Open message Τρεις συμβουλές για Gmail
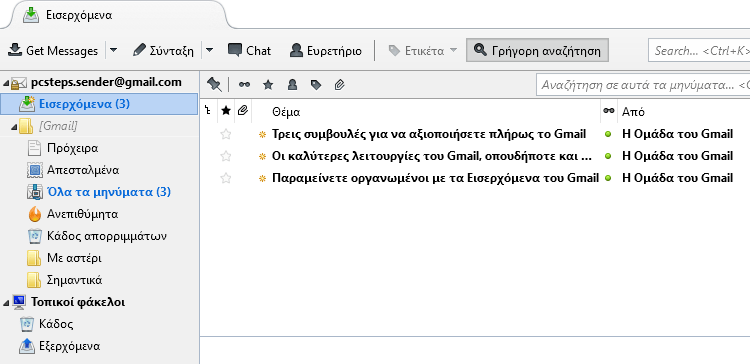 (429, 134)
